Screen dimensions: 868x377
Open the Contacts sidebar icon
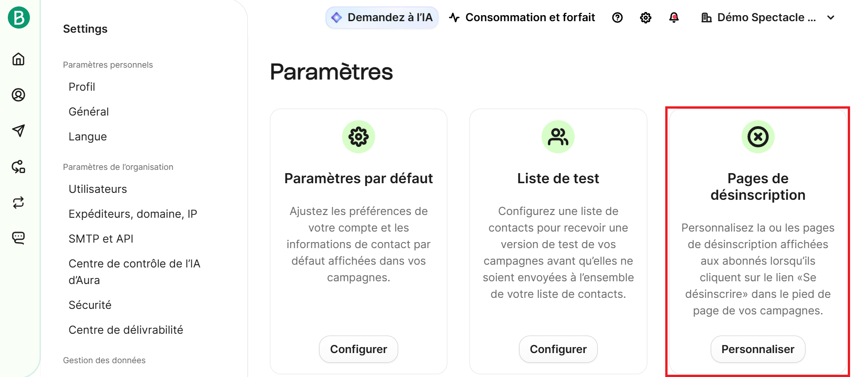pos(18,95)
